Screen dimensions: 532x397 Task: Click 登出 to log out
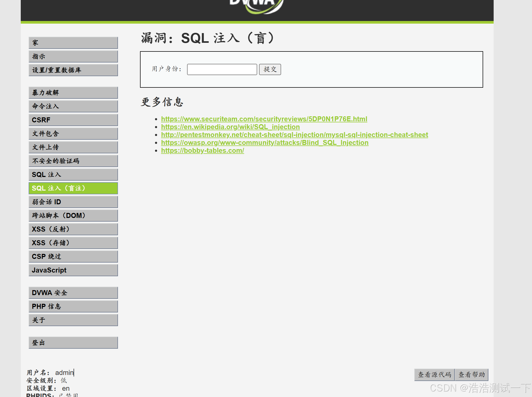pos(73,343)
